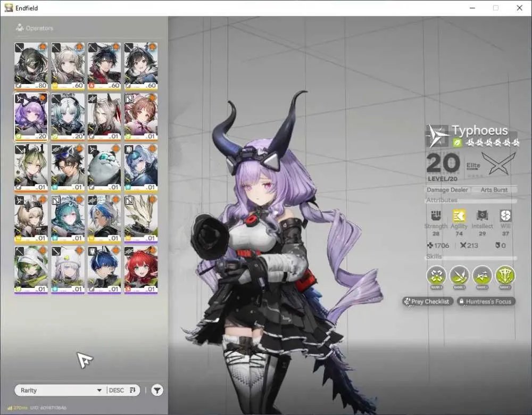532x415 pixels.
Task: Click the defense shield icon beside 0
Action: (497, 245)
